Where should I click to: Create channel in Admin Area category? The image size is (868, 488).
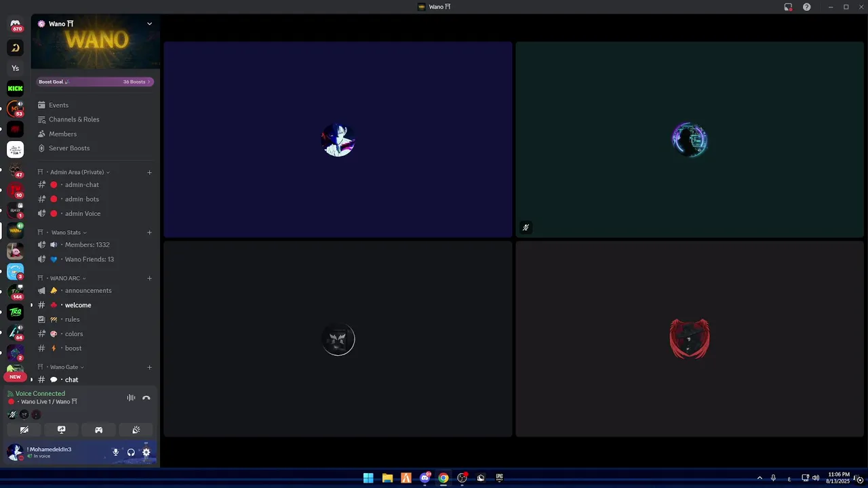[149, 172]
